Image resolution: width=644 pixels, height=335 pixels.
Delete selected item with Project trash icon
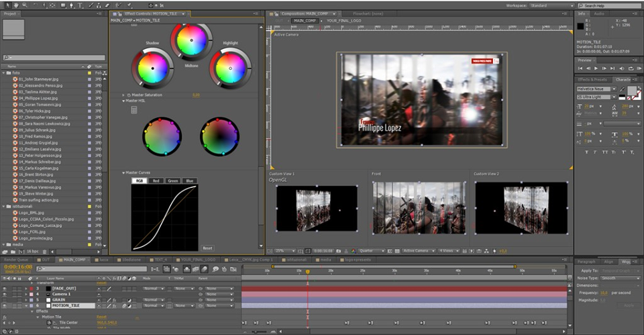click(x=45, y=252)
